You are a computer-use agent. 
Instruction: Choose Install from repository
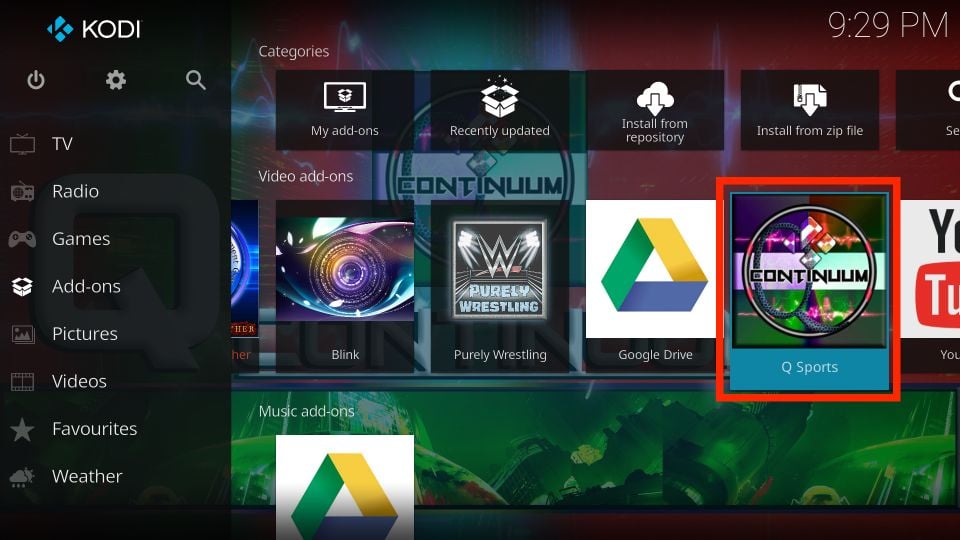pos(654,110)
